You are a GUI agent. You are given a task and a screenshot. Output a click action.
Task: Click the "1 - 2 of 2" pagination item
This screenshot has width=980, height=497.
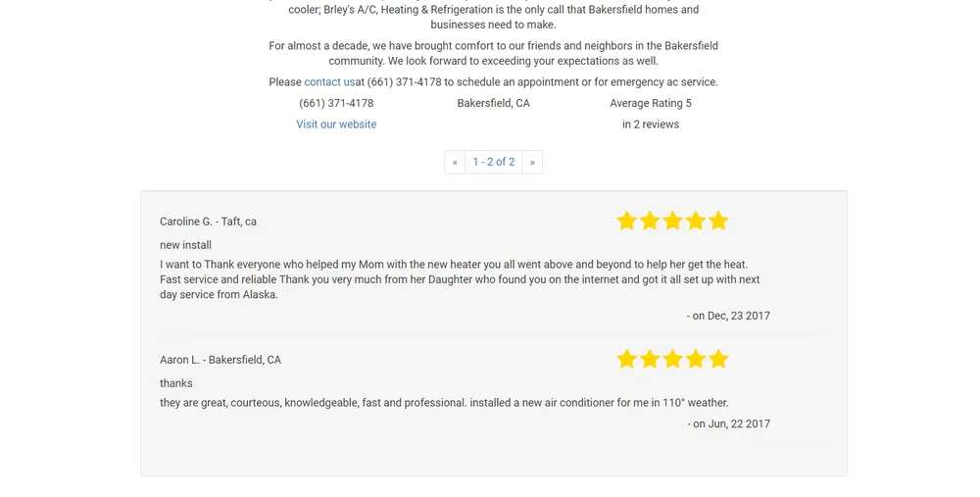click(x=493, y=163)
